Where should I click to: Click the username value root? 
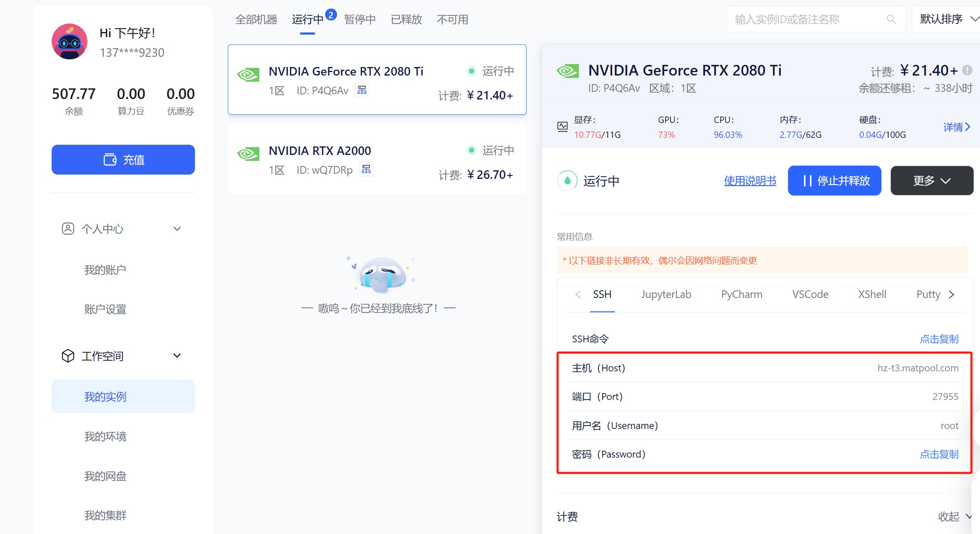click(950, 426)
